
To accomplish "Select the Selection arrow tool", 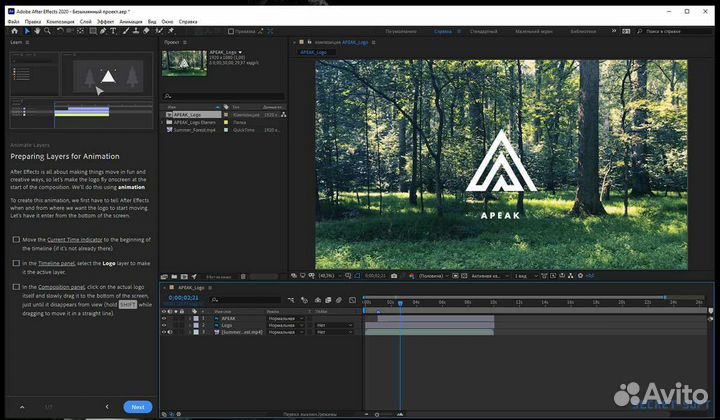I will 26,31.
